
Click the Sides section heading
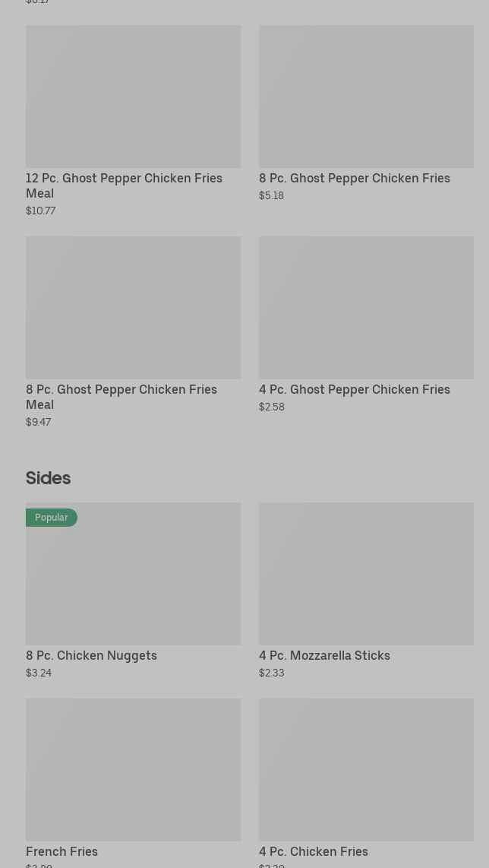coord(48,478)
